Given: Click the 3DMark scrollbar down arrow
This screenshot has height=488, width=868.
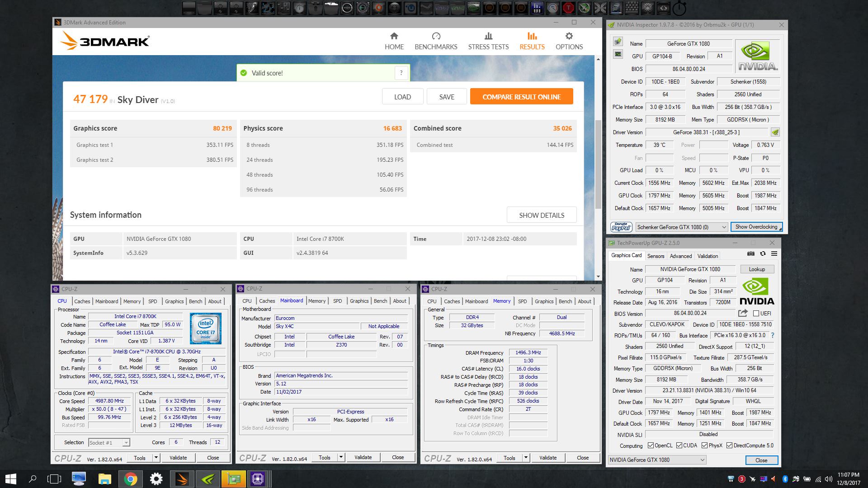Looking at the screenshot, I should 598,277.
